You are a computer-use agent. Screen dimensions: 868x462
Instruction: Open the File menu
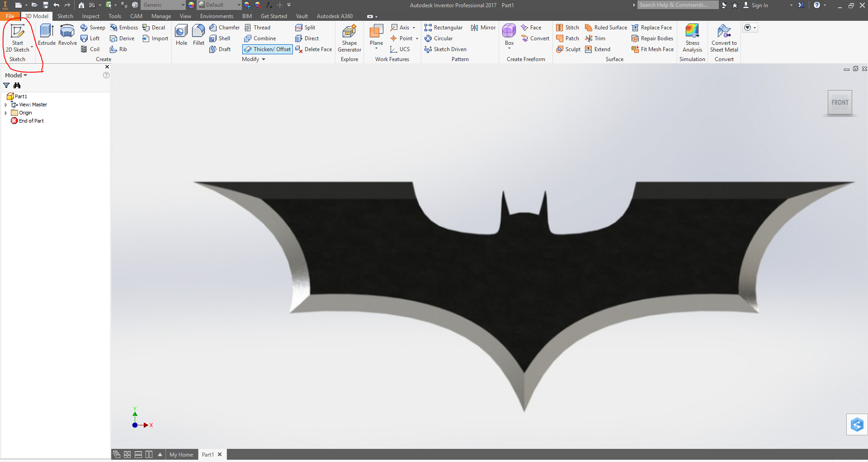10,16
